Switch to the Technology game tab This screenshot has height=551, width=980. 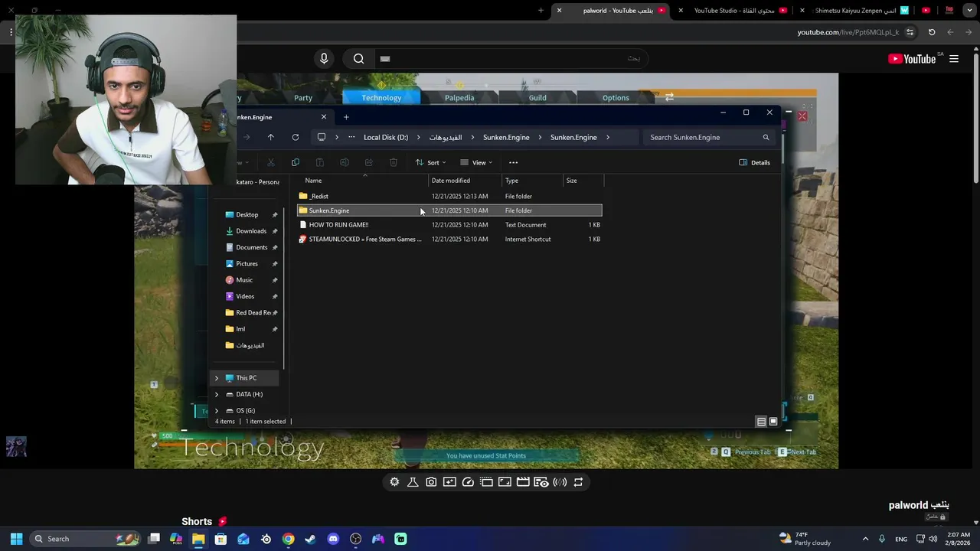coord(381,97)
